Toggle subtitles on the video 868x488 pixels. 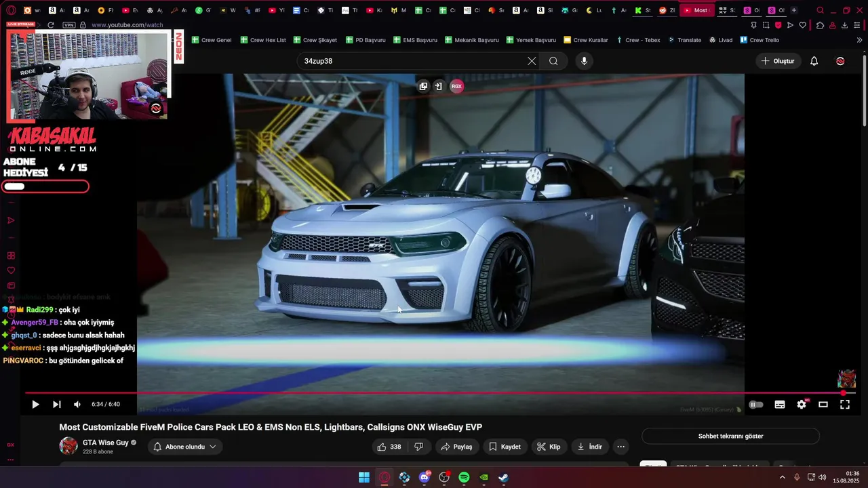[x=780, y=405]
